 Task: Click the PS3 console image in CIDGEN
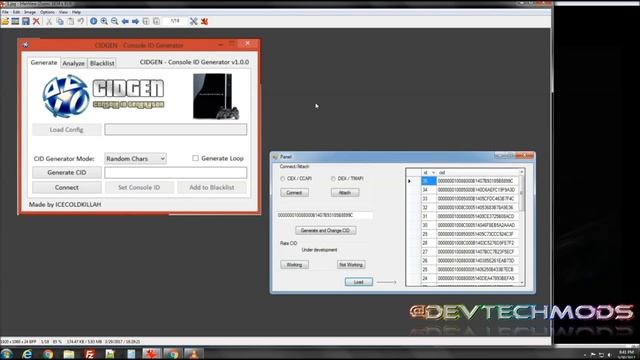click(x=216, y=97)
